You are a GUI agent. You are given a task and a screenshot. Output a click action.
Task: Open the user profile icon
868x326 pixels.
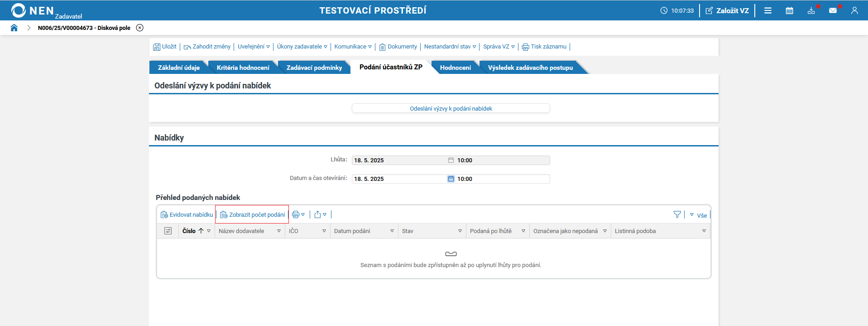854,10
